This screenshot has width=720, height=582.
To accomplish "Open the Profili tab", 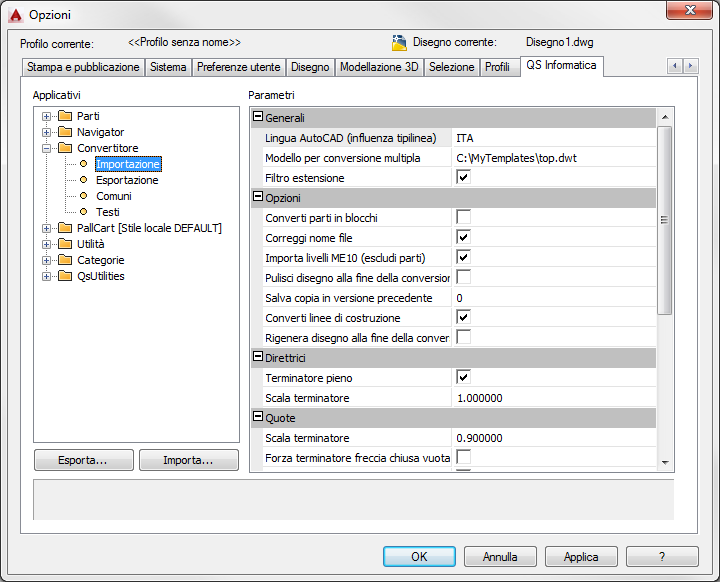I will coord(498,67).
